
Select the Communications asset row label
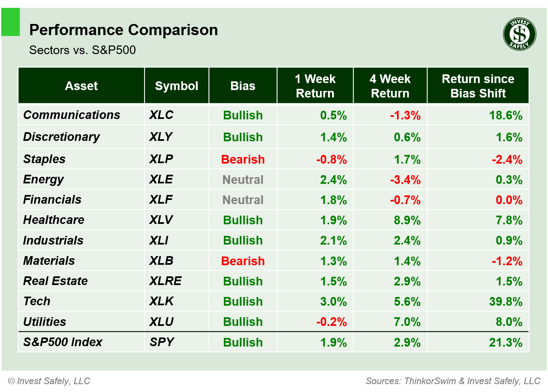click(x=71, y=115)
